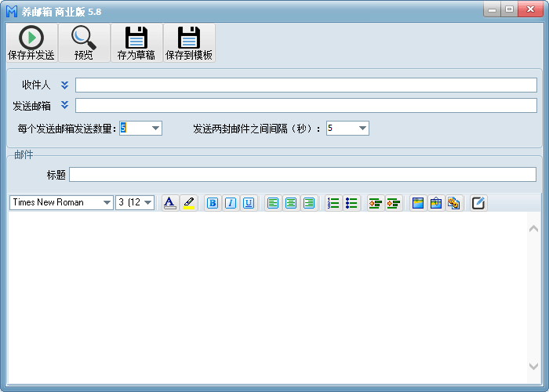The image size is (549, 392).
Task: Toggle bold formatting
Action: (x=213, y=203)
